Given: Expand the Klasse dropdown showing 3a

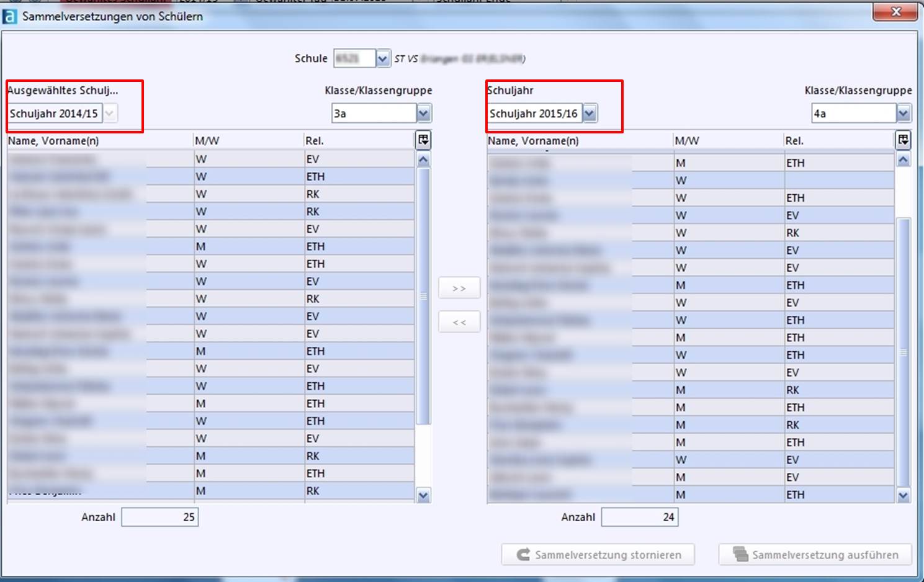Looking at the screenshot, I should [423, 114].
